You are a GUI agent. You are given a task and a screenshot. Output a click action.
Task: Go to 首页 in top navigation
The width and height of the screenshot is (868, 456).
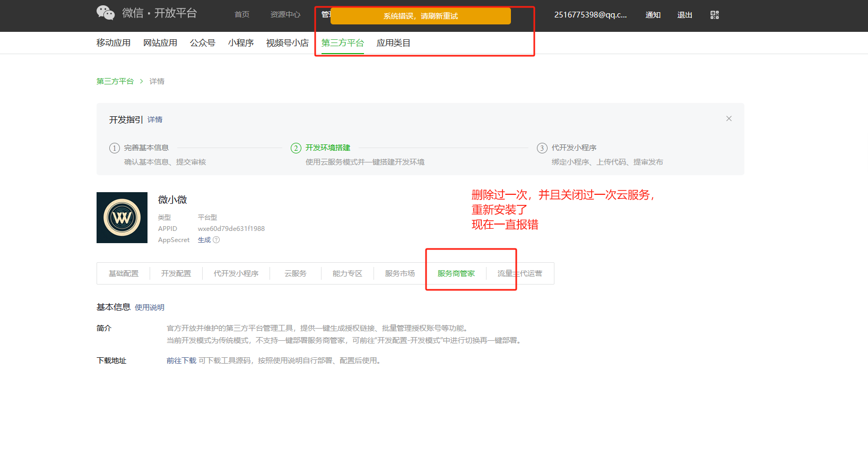[x=242, y=15]
